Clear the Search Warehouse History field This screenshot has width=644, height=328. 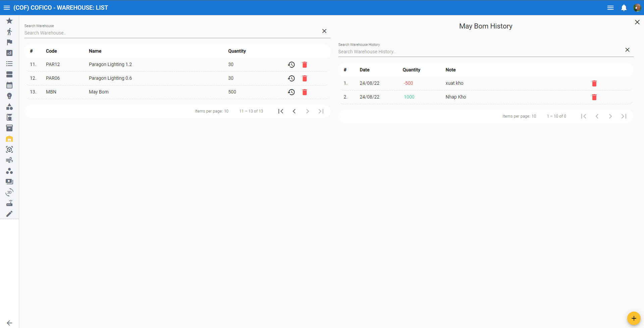coord(627,50)
